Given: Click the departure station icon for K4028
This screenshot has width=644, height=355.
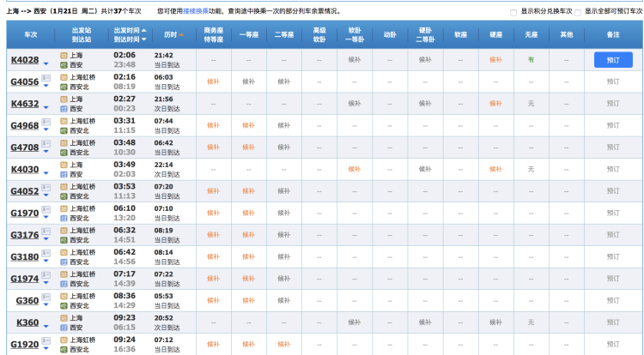Looking at the screenshot, I should coord(64,55).
